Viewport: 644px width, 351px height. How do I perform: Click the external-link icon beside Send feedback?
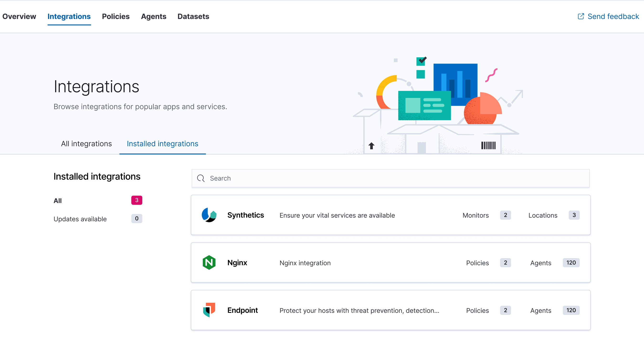581,16
